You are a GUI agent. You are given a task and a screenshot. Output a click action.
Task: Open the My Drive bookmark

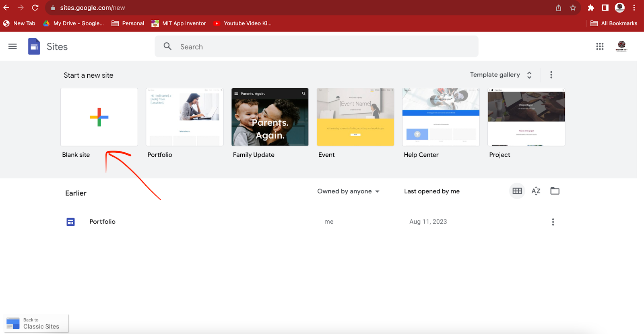pyautogui.click(x=74, y=23)
